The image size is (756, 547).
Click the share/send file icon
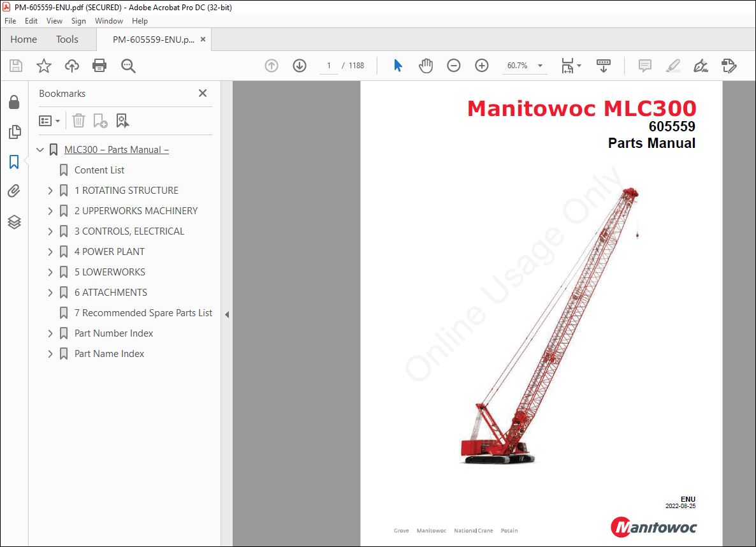(729, 66)
